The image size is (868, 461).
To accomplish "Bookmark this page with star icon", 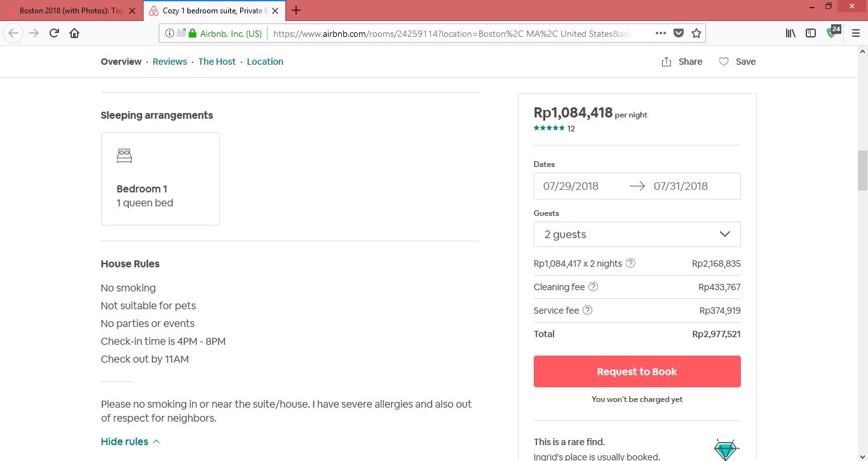I will coord(696,34).
